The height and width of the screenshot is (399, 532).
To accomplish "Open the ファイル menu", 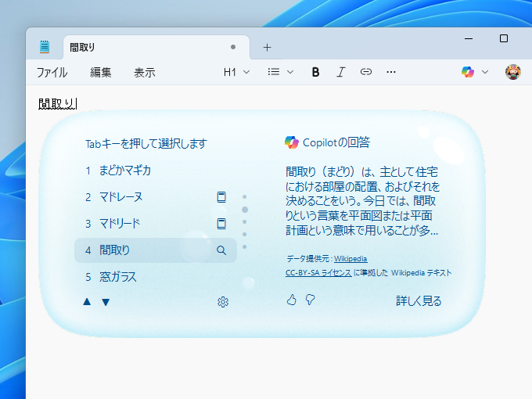I will coord(52,72).
